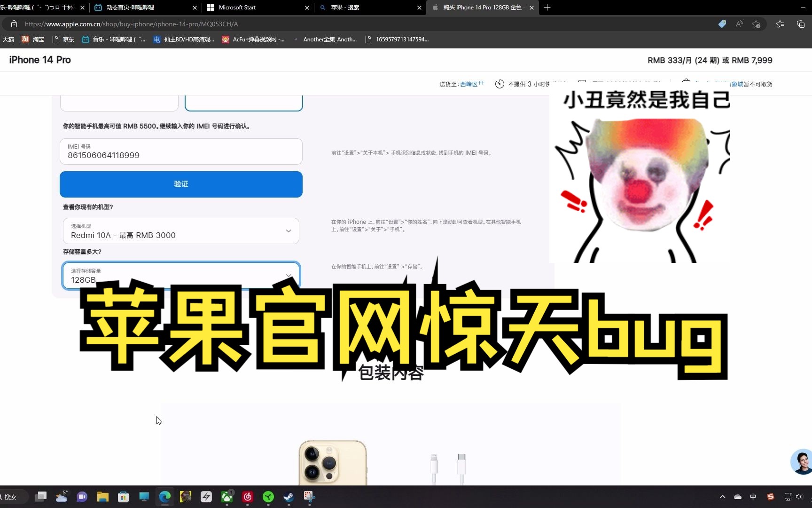
Task: Click Sogou input tray icon
Action: (770, 497)
